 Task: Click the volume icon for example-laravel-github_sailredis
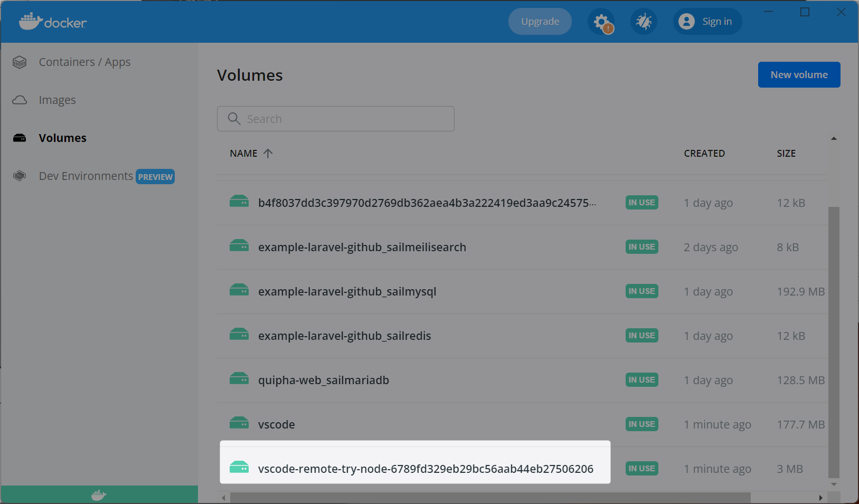[239, 335]
